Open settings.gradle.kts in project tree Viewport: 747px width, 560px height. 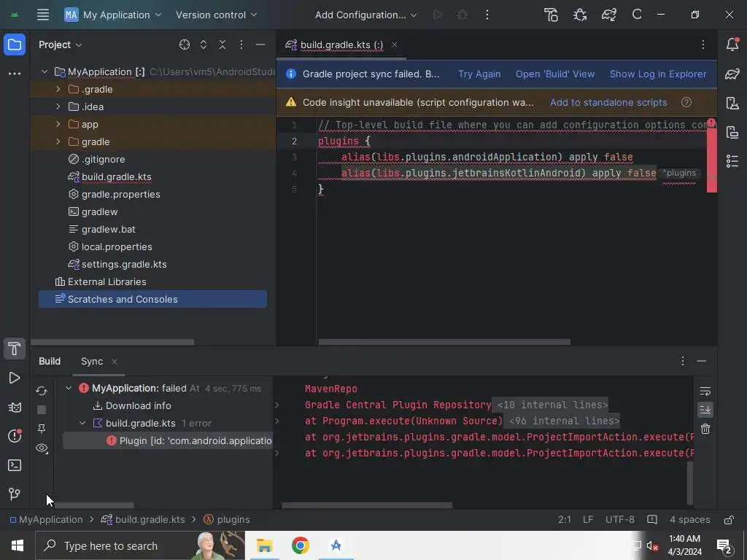click(x=124, y=264)
